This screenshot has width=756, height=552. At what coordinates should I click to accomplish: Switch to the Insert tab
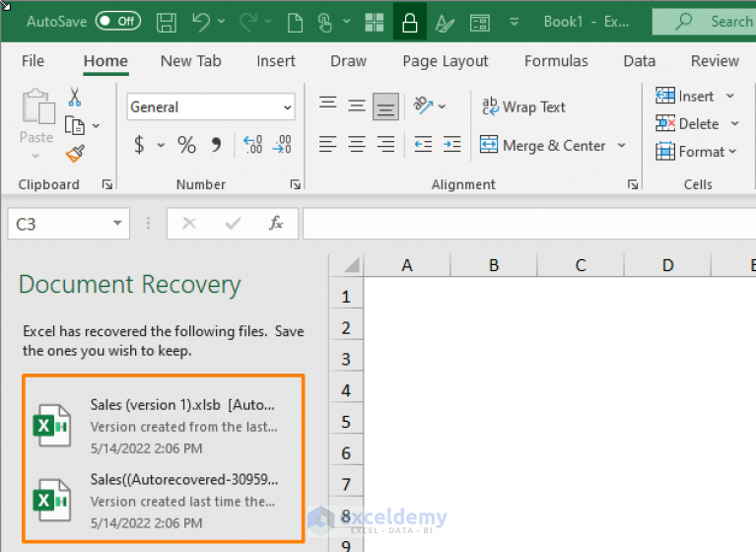tap(276, 61)
